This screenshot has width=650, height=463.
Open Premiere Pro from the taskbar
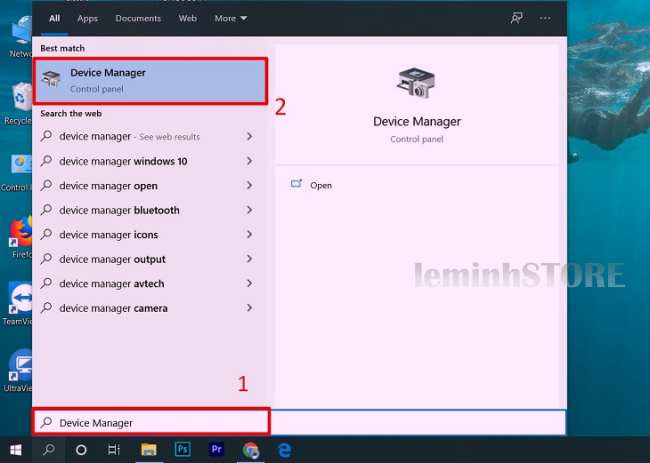(216, 450)
